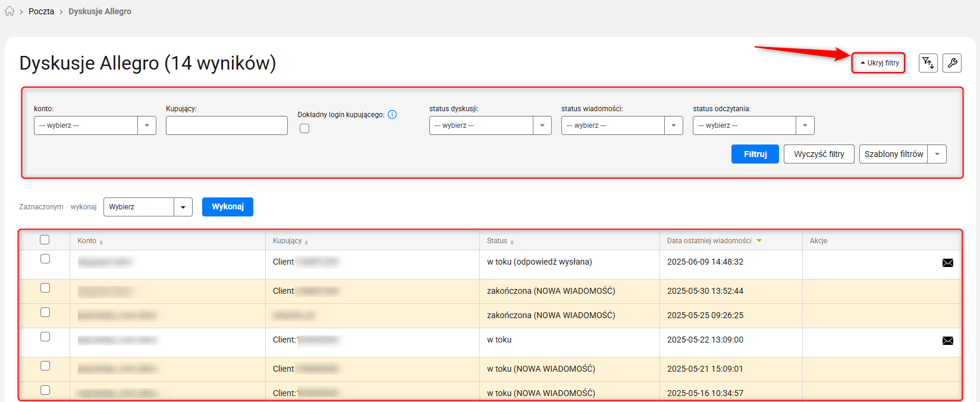Open Poczta breadcrumb link
Screen dimensions: 980x402
pos(41,11)
